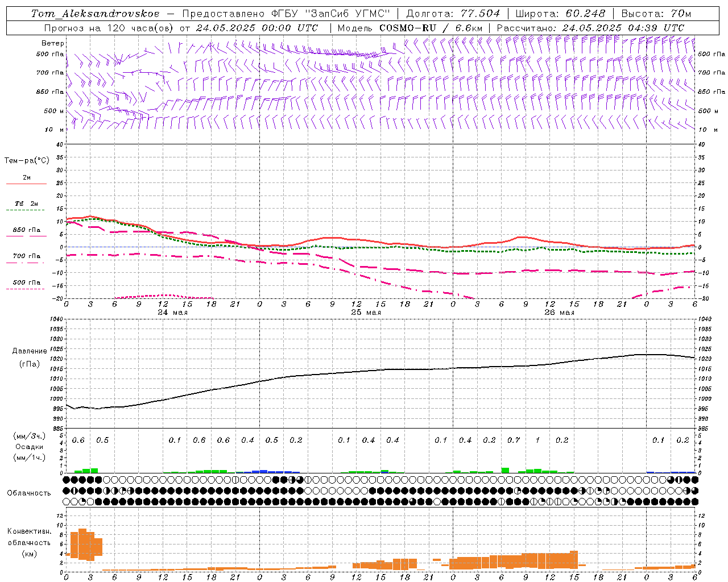Click the 850 гПа temperature legend entry

[27, 230]
